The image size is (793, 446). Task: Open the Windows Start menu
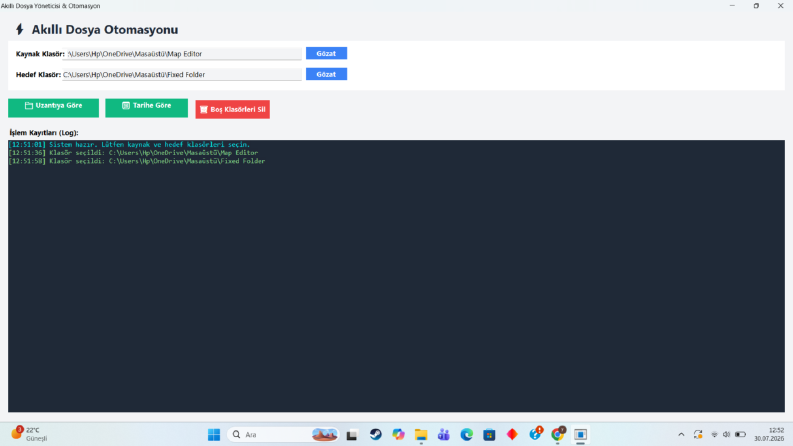214,434
